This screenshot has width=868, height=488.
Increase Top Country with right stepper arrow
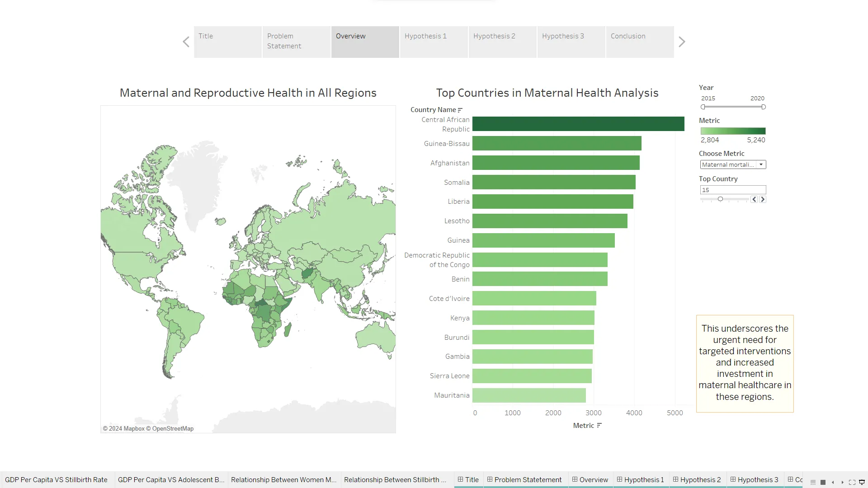point(763,199)
